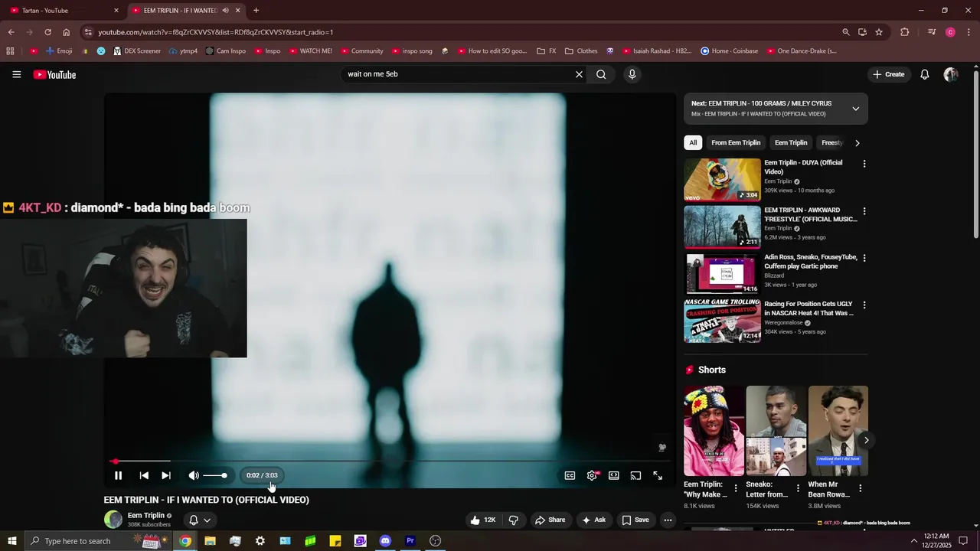Go to the YouTube home logo
The width and height of the screenshot is (980, 551).
pos(54,74)
